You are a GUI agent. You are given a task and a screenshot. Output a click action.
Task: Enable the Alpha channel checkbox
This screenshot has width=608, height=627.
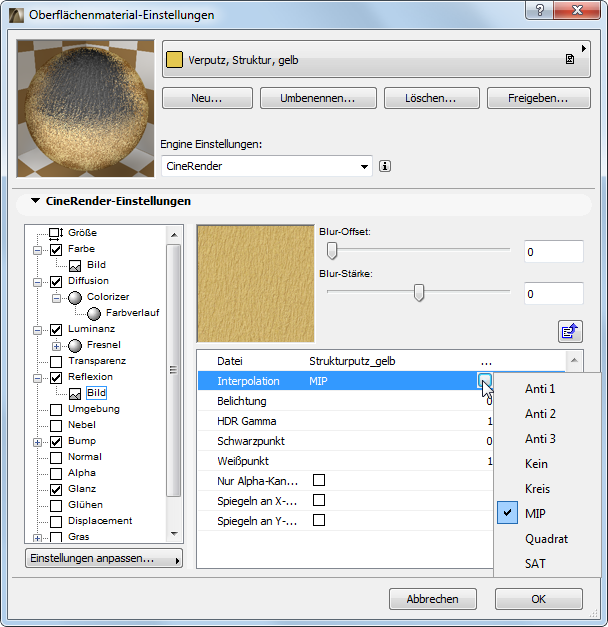click(56, 474)
